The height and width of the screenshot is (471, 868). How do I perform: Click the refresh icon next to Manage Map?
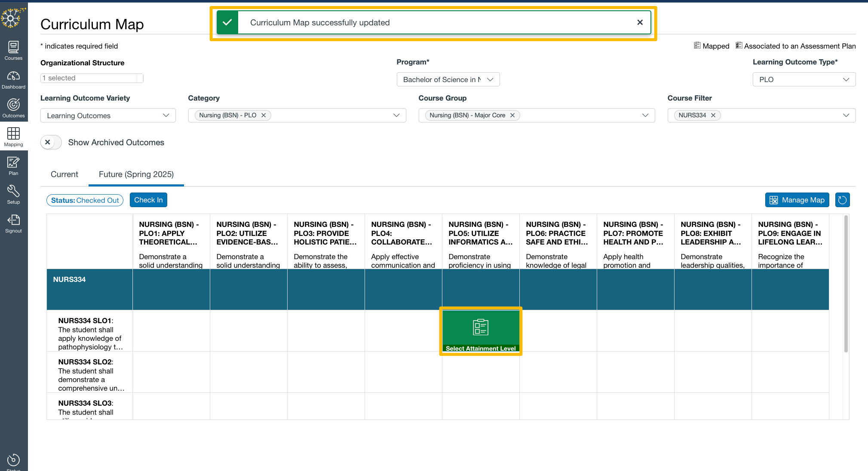(x=842, y=200)
